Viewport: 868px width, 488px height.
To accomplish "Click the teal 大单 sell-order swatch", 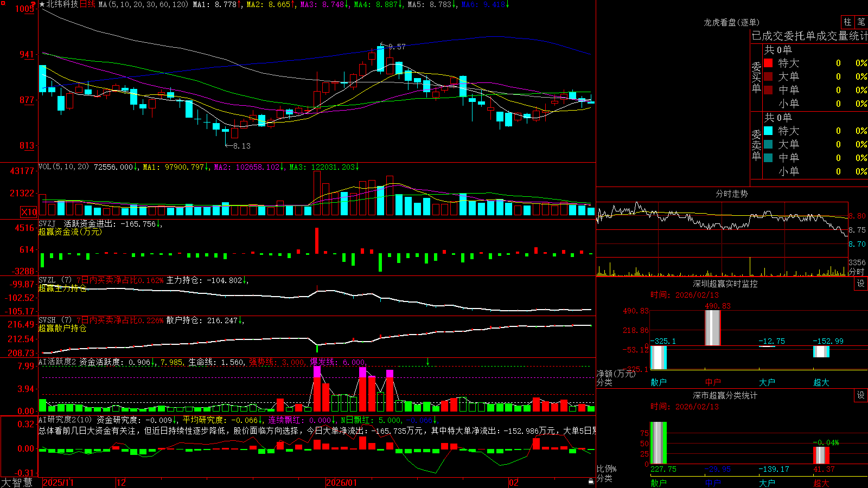I will 768,144.
